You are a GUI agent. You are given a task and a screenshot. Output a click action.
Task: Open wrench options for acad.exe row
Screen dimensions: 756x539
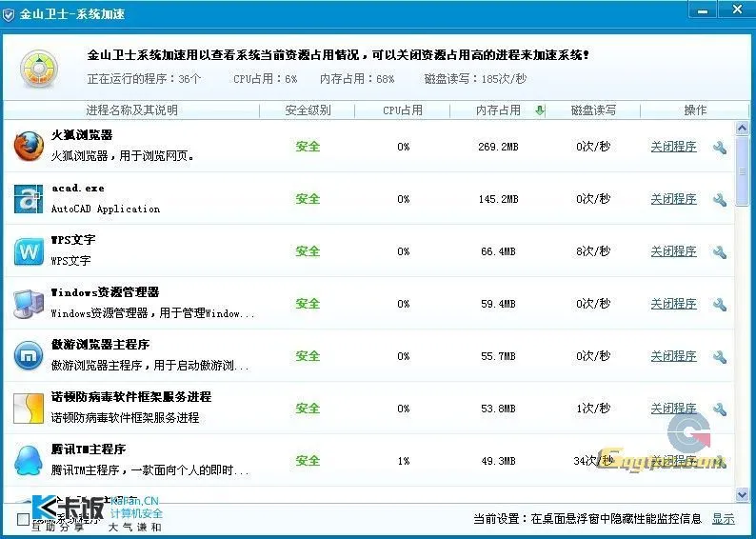(x=720, y=200)
